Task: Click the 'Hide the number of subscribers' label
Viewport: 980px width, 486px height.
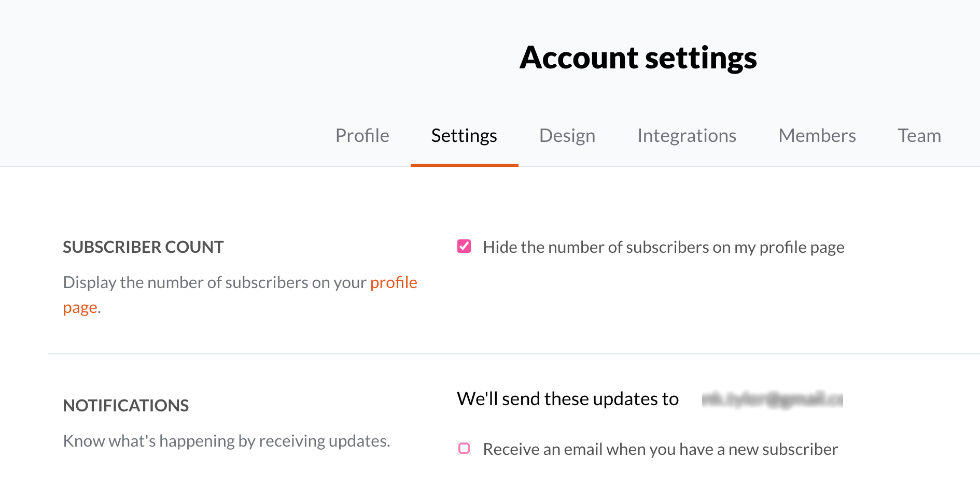Action: click(x=664, y=247)
